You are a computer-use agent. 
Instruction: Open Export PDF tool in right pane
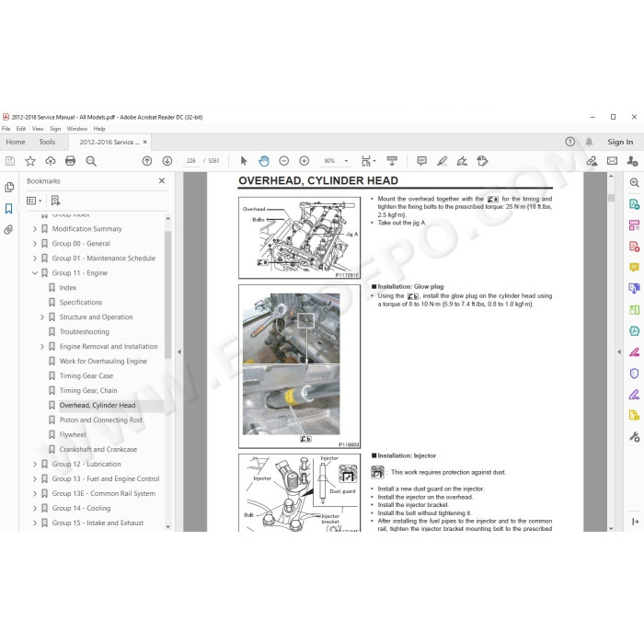634,204
